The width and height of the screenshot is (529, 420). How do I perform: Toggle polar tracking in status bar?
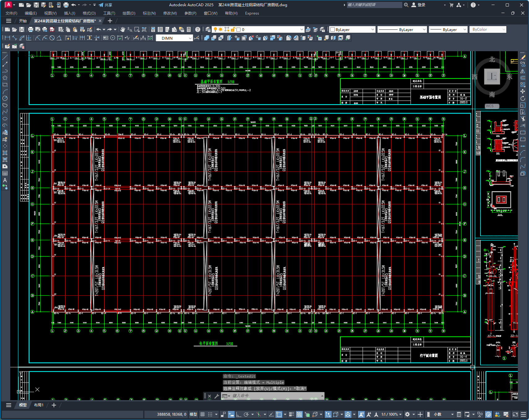(246, 414)
